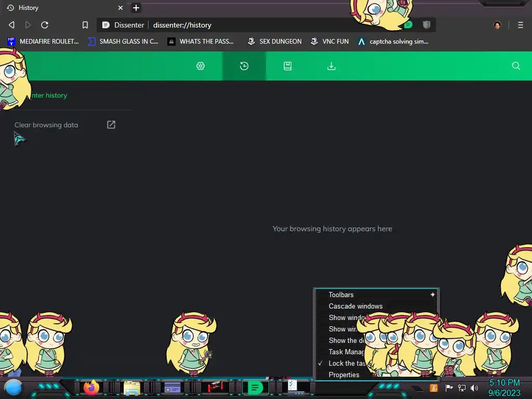The width and height of the screenshot is (532, 399).
Task: Open WHATS THE PASS... bookmark
Action: [201, 42]
